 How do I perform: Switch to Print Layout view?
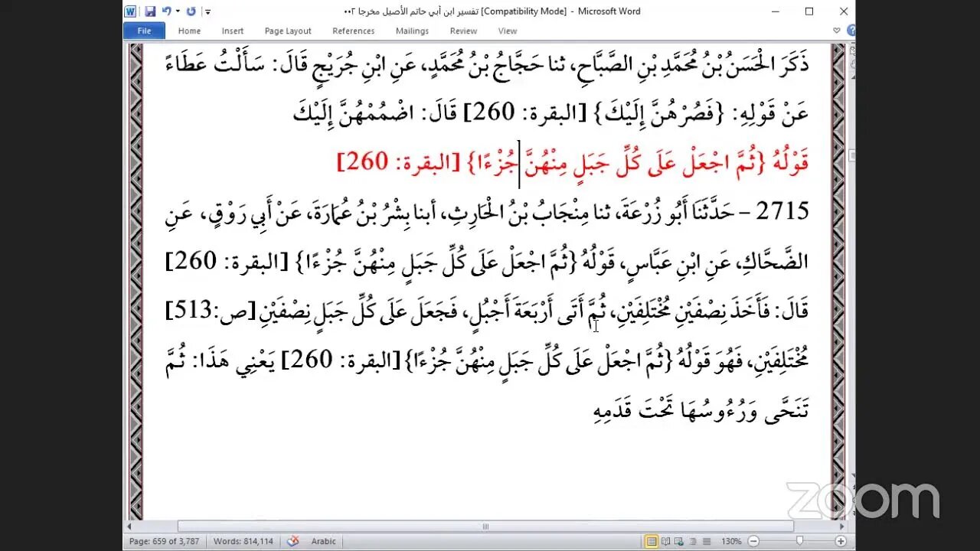tap(652, 541)
